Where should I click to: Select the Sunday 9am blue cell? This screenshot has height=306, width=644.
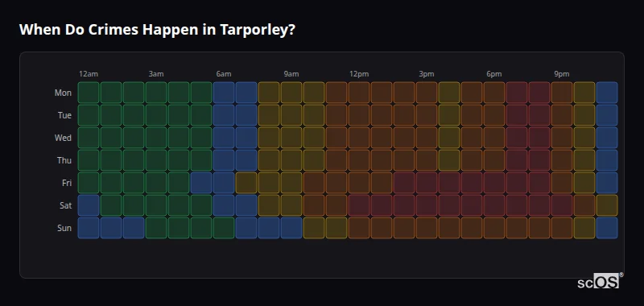291,228
